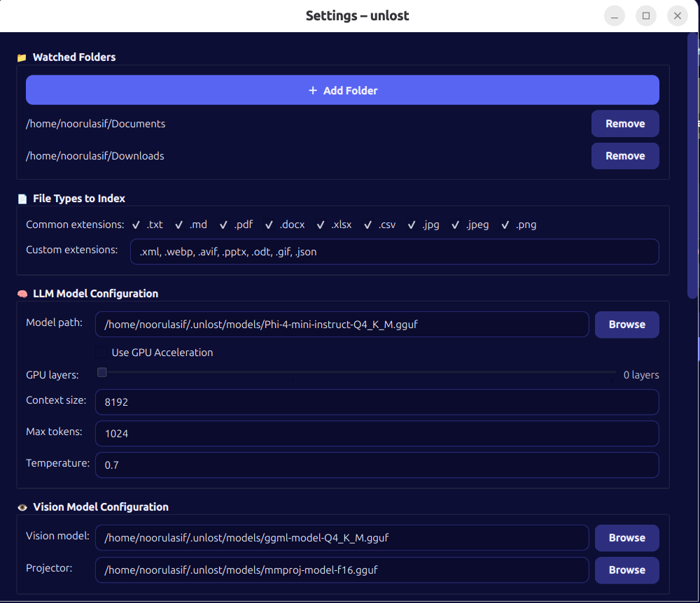Click the Add Folder button
700x603 pixels.
[342, 90]
